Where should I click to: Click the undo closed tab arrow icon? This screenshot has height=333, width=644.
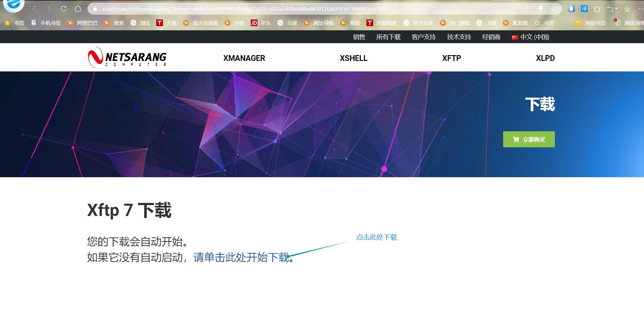coord(610,9)
